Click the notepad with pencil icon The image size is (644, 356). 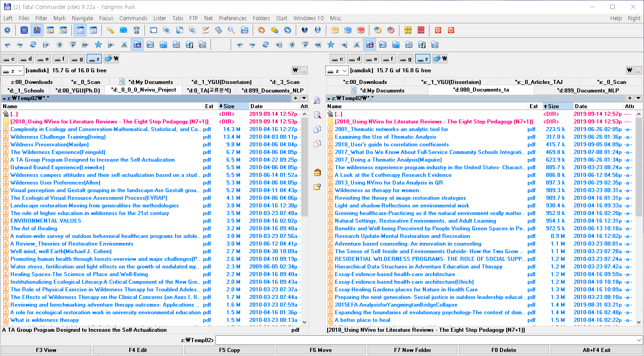206,31
